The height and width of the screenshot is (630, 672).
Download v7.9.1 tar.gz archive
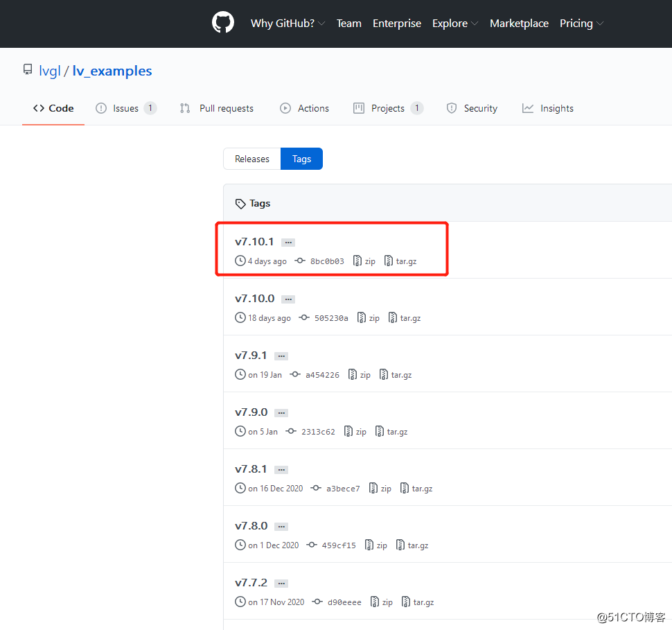(x=396, y=374)
